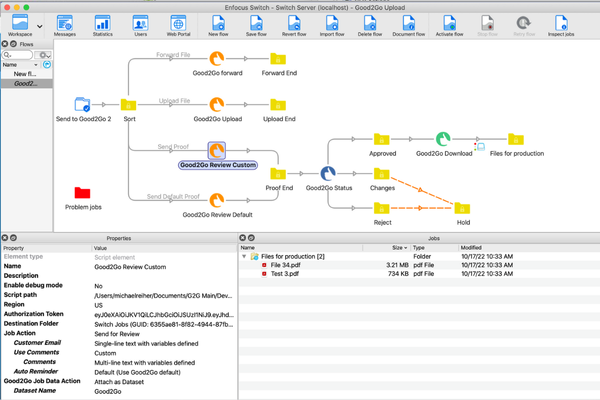The height and width of the screenshot is (400, 600).
Task: Select the Good2Go forward element
Action: tap(217, 59)
